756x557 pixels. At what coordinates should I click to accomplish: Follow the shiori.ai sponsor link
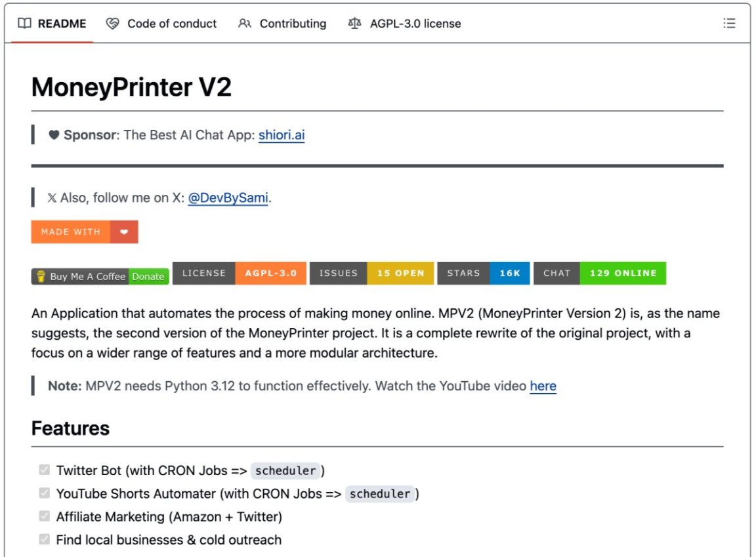pos(282,135)
